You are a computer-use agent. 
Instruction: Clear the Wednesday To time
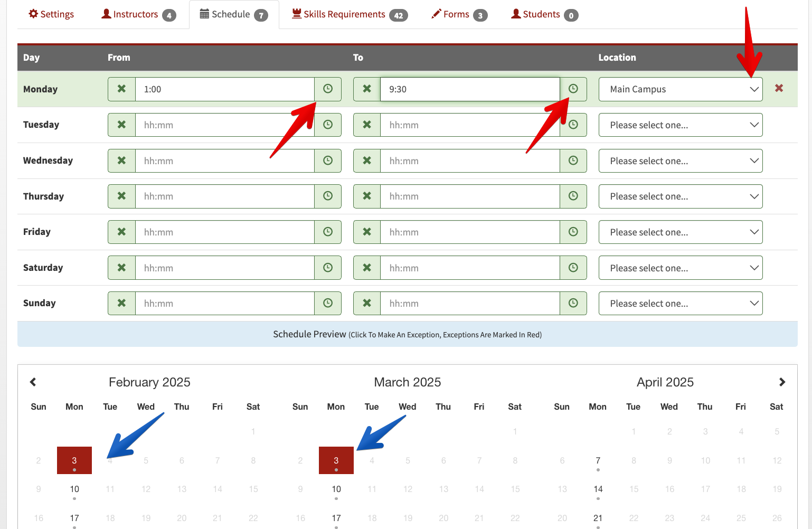tap(367, 160)
